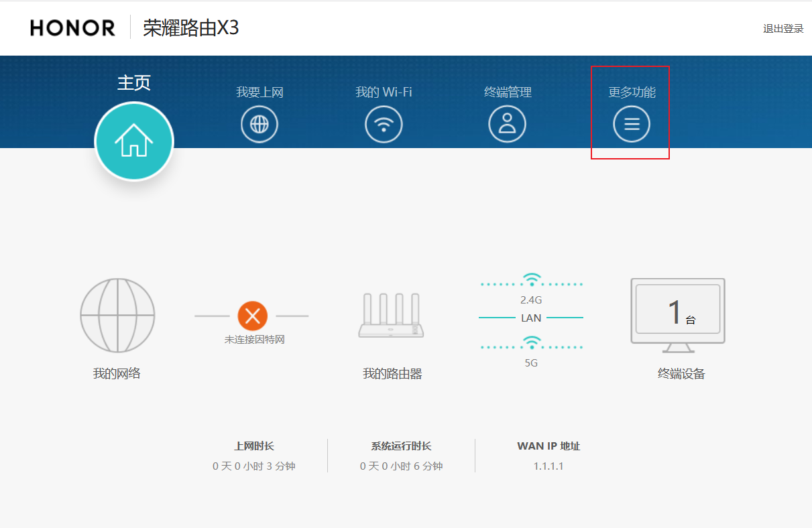The image size is (812, 528).
Task: Click the WAN IP 地址 heading
Action: pyautogui.click(x=548, y=446)
